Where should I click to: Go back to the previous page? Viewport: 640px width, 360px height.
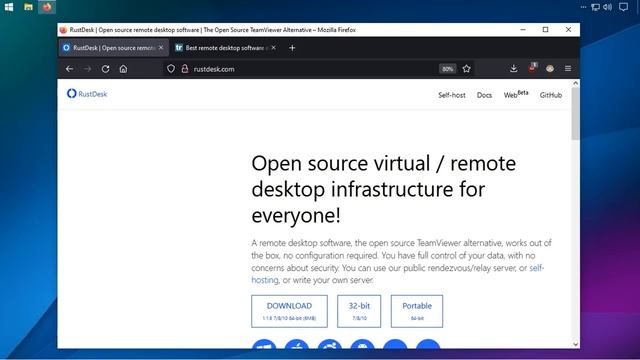69,69
